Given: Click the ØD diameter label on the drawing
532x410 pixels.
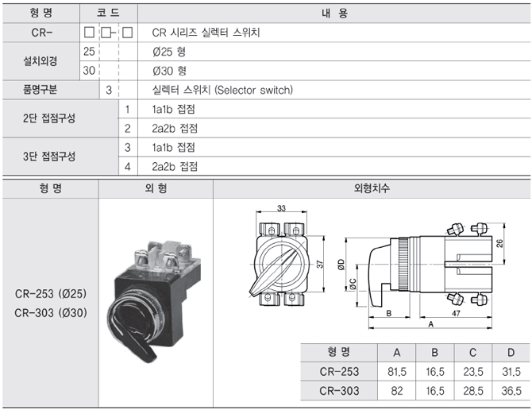Looking at the screenshot, I should point(341,264).
